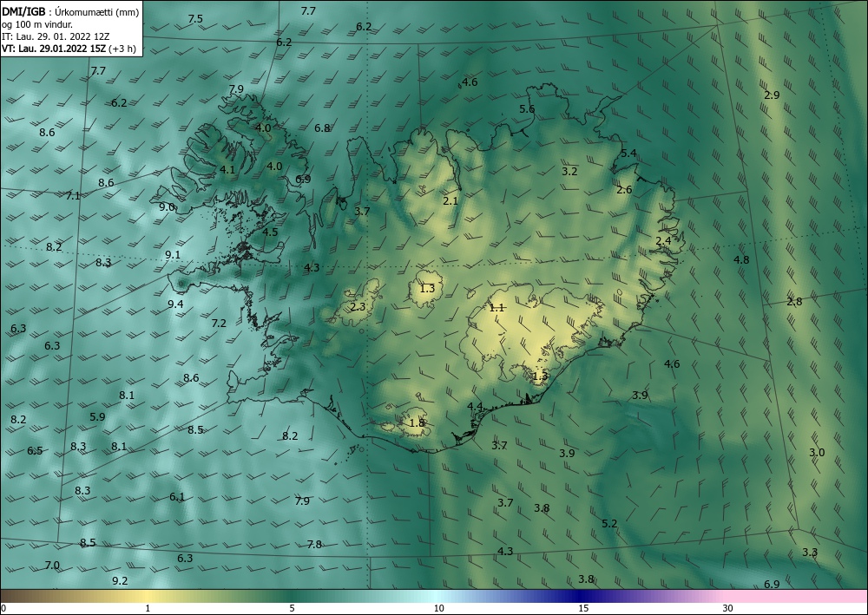The image size is (868, 615).
Task: Click the 4.5 value on the map
Action: [270, 232]
